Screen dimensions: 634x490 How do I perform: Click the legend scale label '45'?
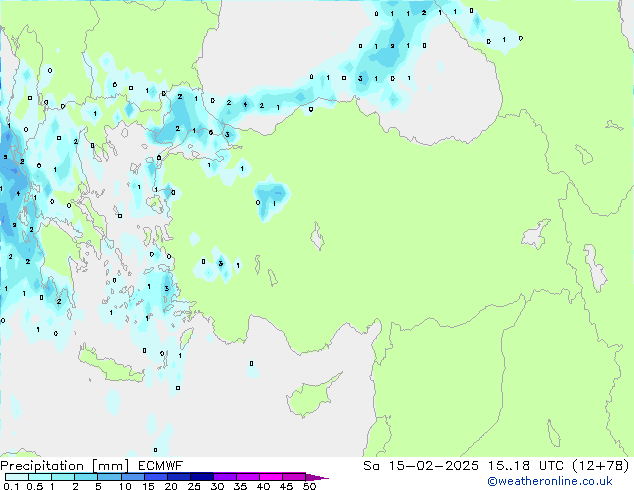[x=286, y=486]
